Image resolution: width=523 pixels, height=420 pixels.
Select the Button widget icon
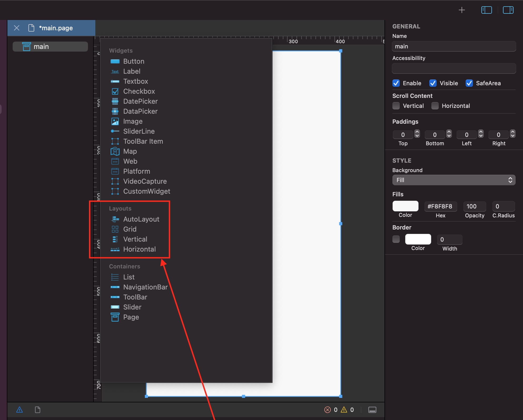click(115, 61)
